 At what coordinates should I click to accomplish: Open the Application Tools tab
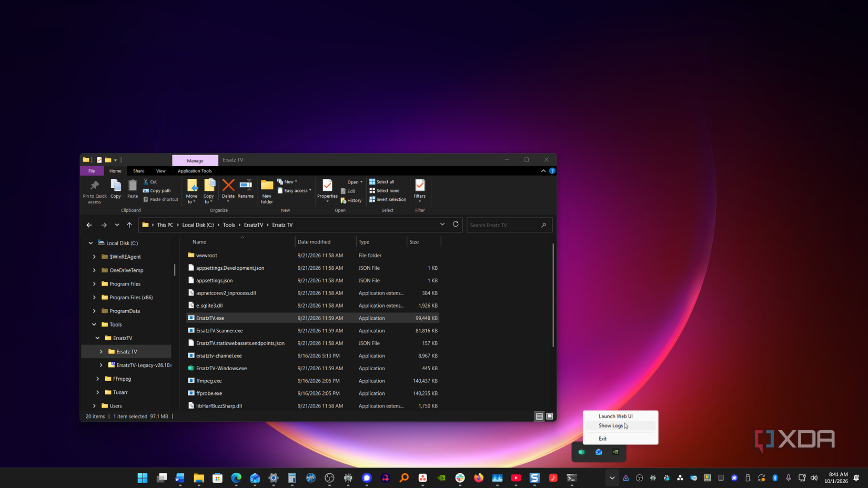195,171
